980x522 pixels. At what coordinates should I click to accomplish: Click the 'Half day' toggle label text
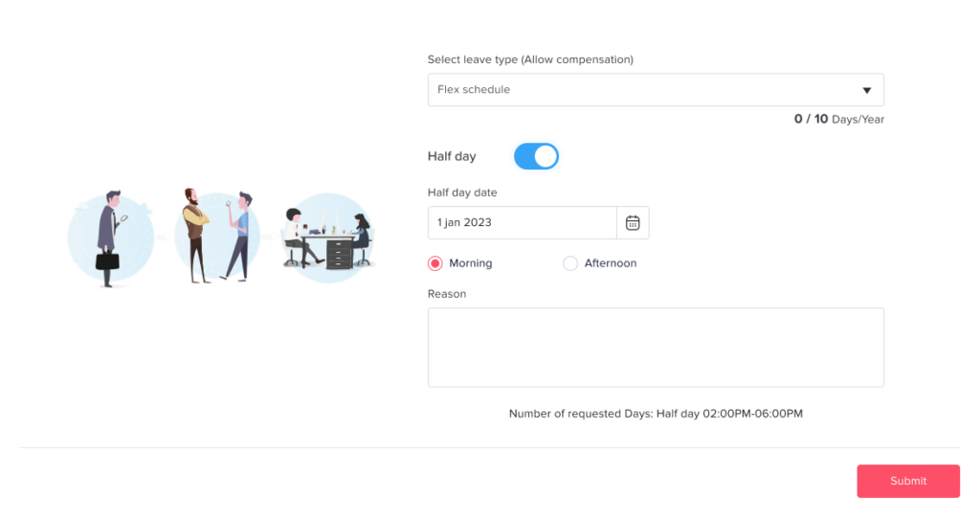tap(452, 156)
